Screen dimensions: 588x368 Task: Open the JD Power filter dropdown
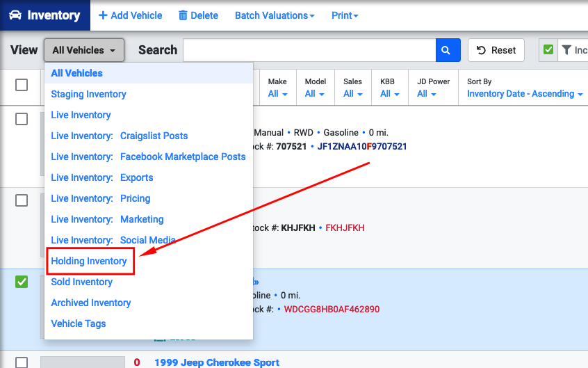coord(427,94)
